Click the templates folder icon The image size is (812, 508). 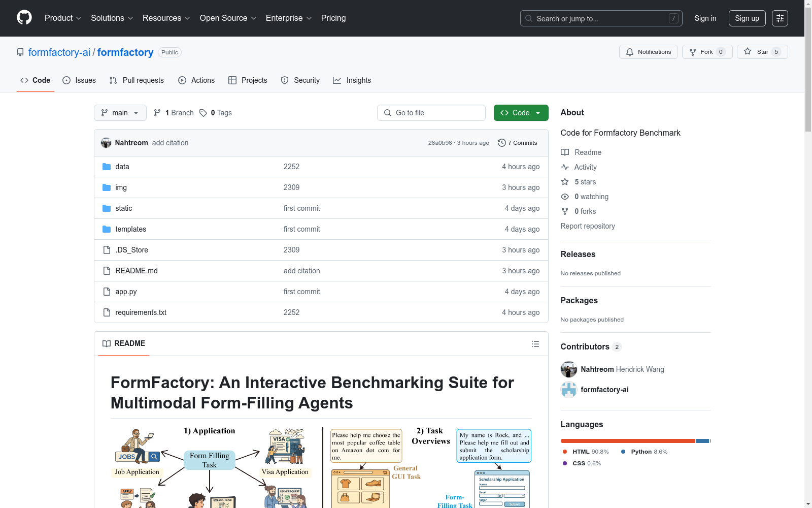coord(107,229)
